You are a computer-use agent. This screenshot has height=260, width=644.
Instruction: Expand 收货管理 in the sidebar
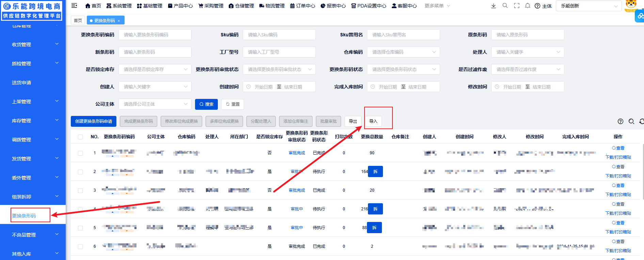(x=33, y=45)
